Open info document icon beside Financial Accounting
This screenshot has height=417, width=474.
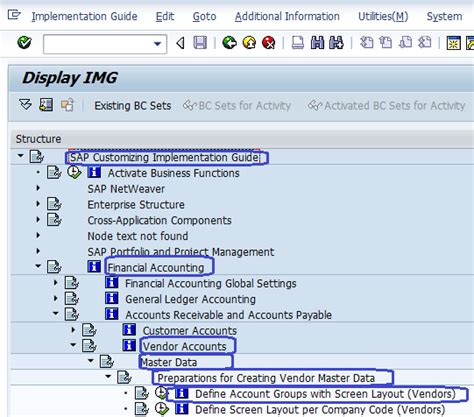[x=94, y=267]
